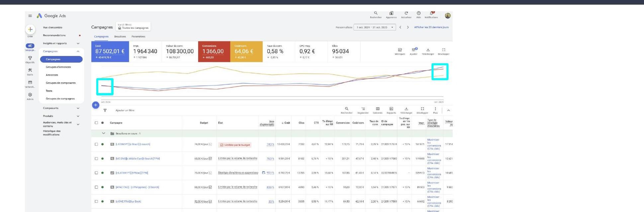Open the user account avatar
Image resolution: width=644 pixels, height=212 pixels.
point(448,16)
